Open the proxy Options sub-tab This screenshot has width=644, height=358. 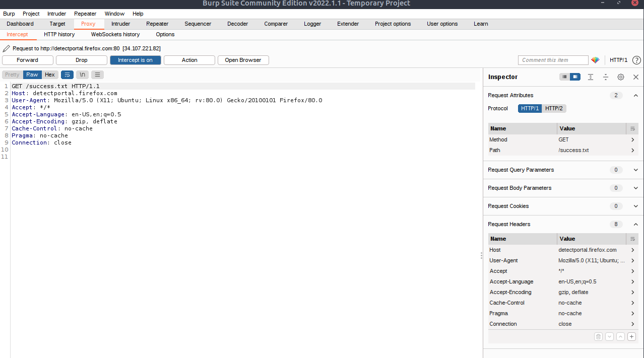coord(165,34)
